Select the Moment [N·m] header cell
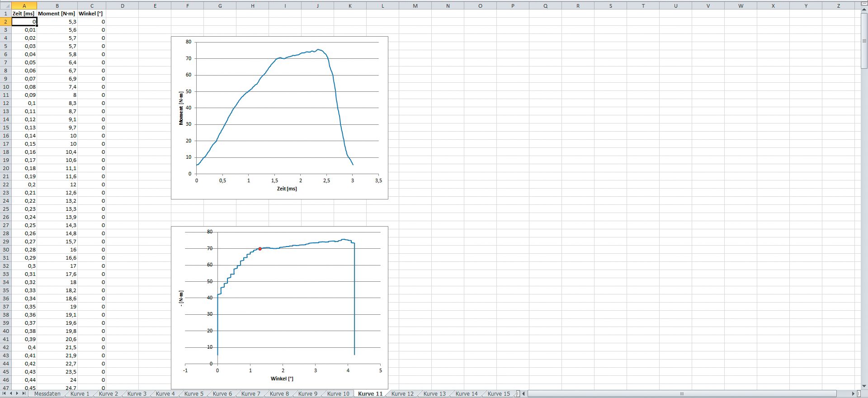This screenshot has height=398, width=868. click(57, 14)
